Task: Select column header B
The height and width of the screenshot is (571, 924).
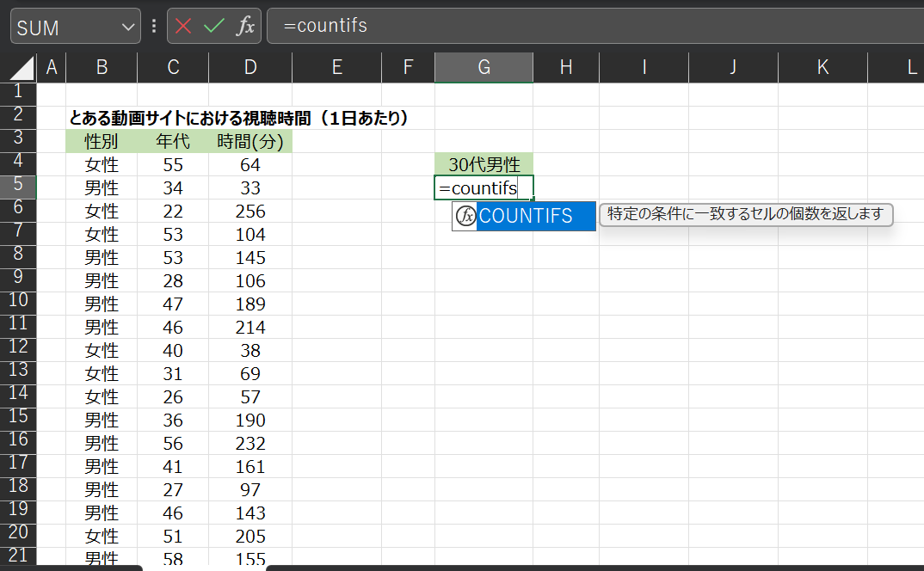Action: coord(102,66)
